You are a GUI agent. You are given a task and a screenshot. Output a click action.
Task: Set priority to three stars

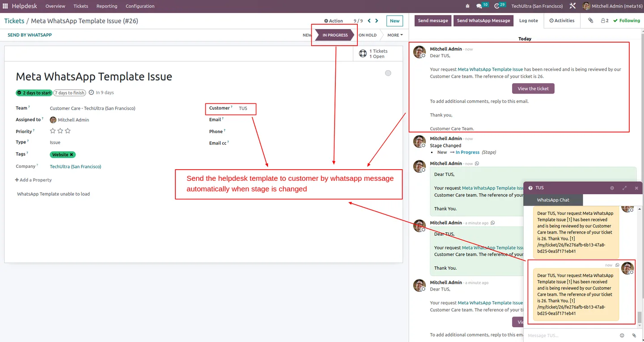68,131
